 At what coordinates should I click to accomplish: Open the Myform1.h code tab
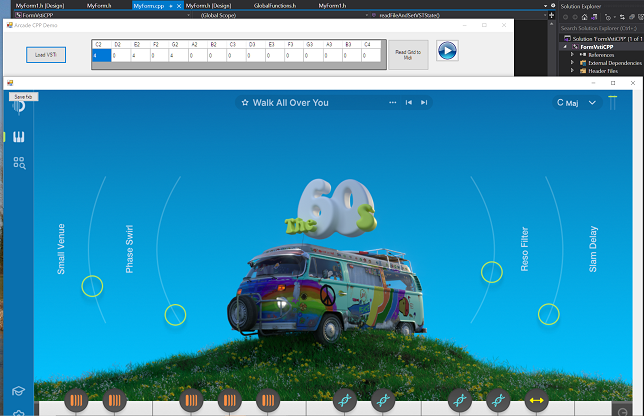tap(332, 6)
